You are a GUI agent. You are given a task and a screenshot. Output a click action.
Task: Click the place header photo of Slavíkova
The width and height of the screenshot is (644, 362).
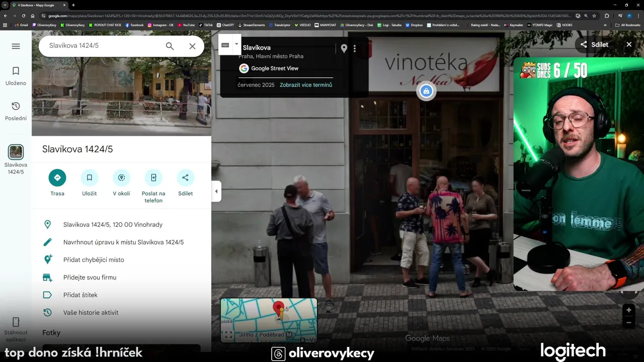[x=121, y=83]
